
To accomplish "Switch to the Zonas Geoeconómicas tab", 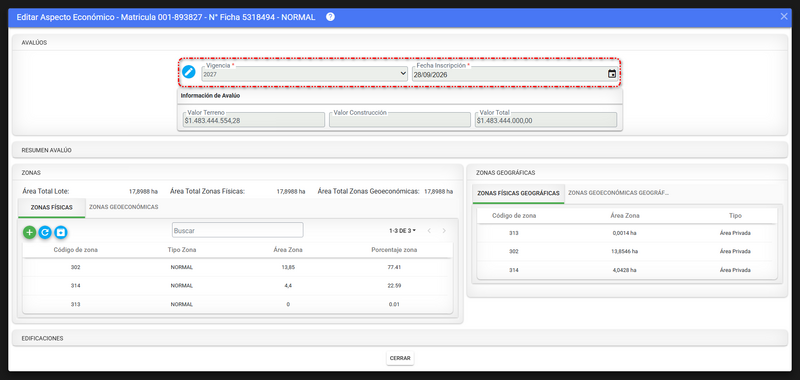I will (x=123, y=207).
